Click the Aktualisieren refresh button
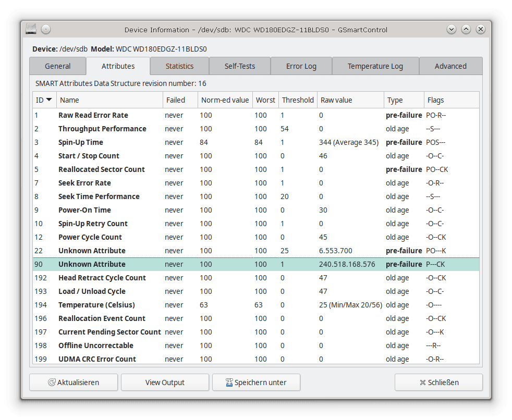The width and height of the screenshot is (512, 420). (74, 382)
